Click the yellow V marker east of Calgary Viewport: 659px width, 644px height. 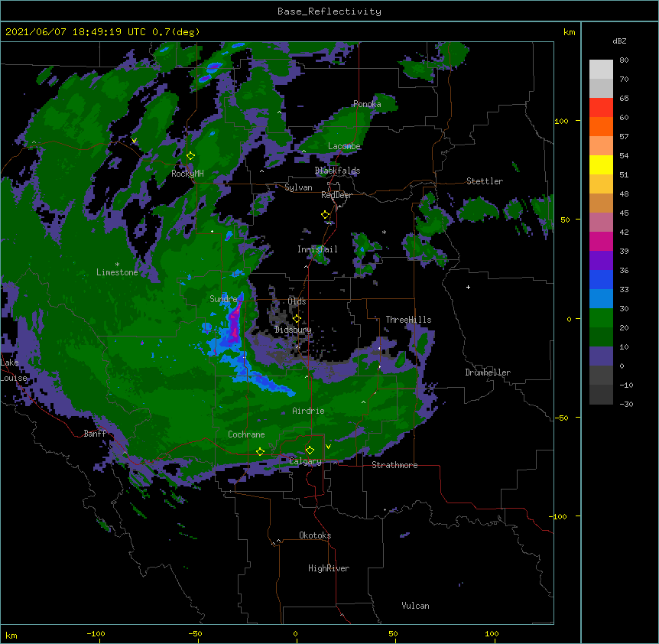[x=328, y=447]
